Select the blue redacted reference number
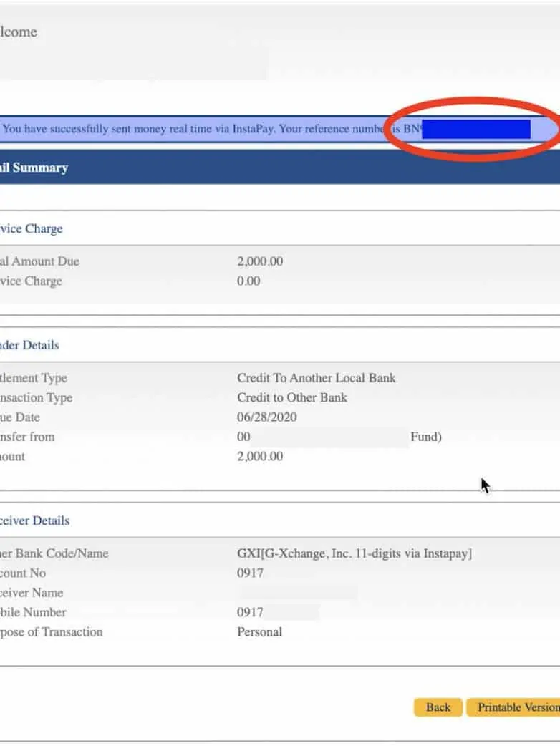Viewport: 560px width, 746px height. (x=475, y=130)
